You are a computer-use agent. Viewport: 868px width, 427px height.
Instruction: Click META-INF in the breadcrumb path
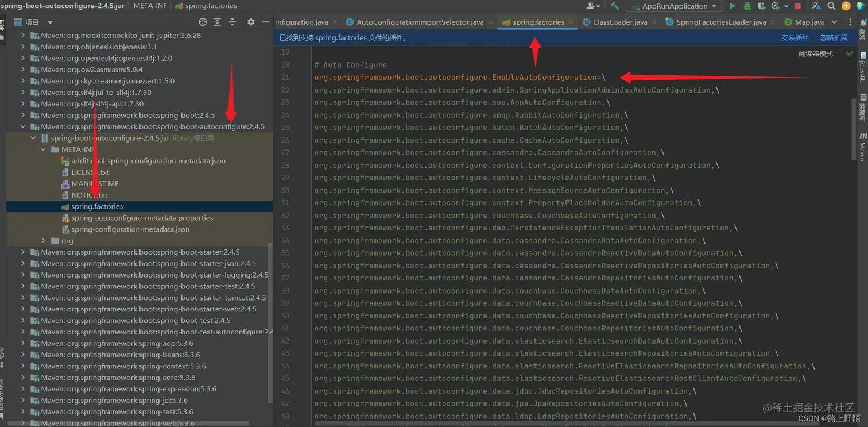point(149,6)
